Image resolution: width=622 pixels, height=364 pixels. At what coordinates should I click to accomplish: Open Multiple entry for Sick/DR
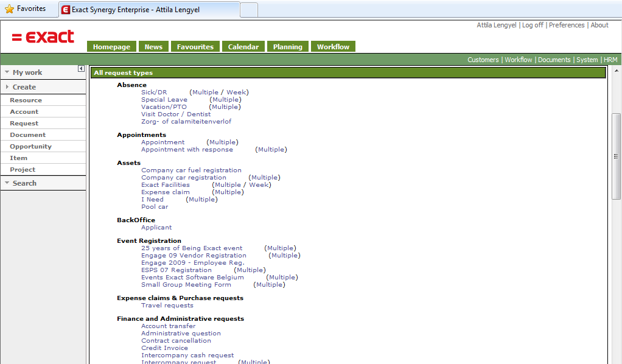click(205, 93)
